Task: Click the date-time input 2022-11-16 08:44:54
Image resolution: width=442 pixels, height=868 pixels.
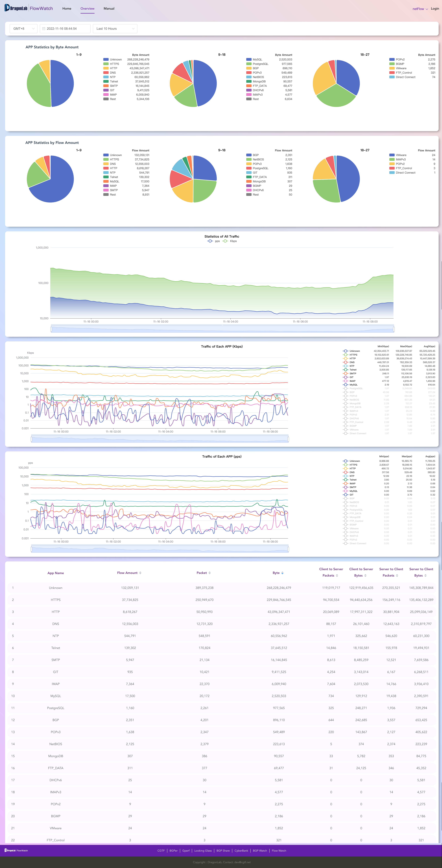Action: [x=65, y=29]
